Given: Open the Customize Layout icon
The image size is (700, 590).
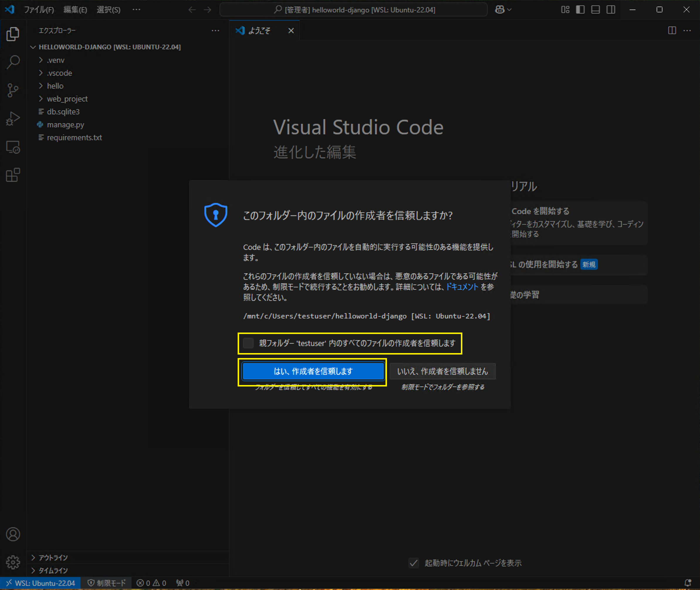Looking at the screenshot, I should 565,10.
